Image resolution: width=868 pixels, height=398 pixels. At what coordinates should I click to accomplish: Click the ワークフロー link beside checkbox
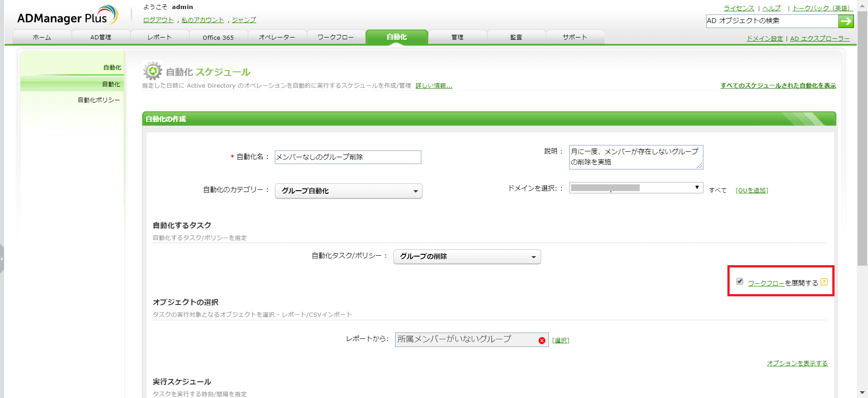766,283
